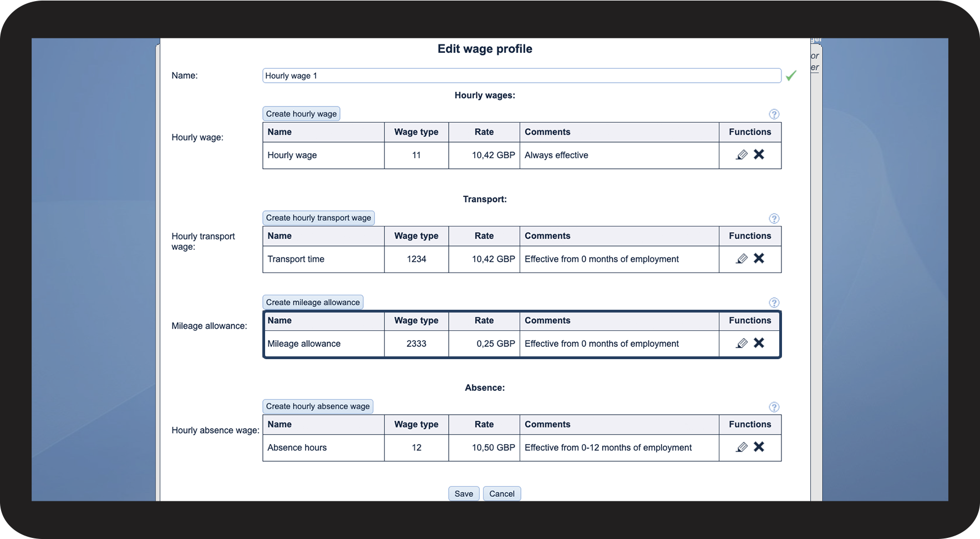
Task: Click Create hourly transport wage button
Action: point(318,218)
